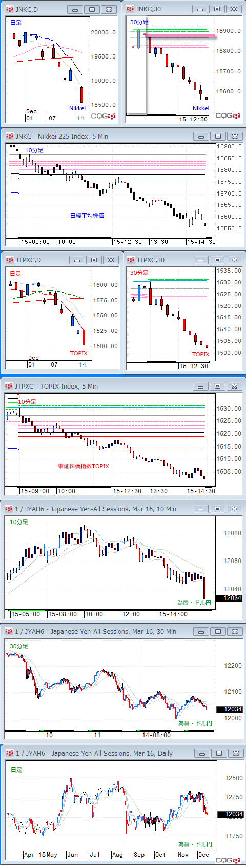The height and width of the screenshot is (868, 246).
Task: Minimize the TOPIX Index 5 Min window
Action: pos(201,386)
